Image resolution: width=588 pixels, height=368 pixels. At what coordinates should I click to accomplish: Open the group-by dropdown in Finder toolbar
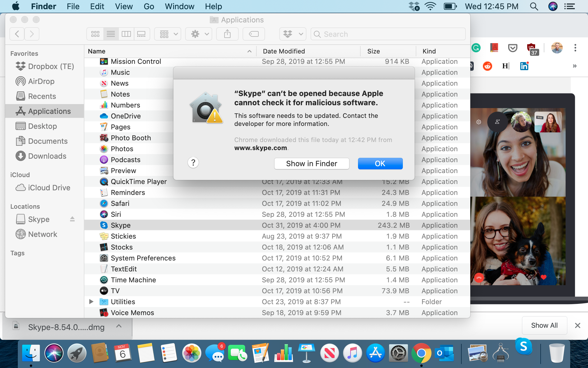168,34
